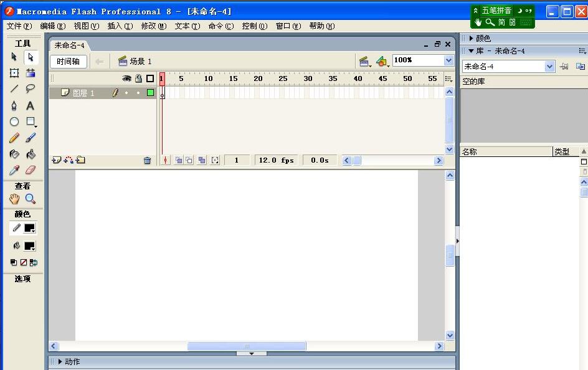Open the stroke color swatch
The height and width of the screenshot is (370, 588).
tap(30, 228)
